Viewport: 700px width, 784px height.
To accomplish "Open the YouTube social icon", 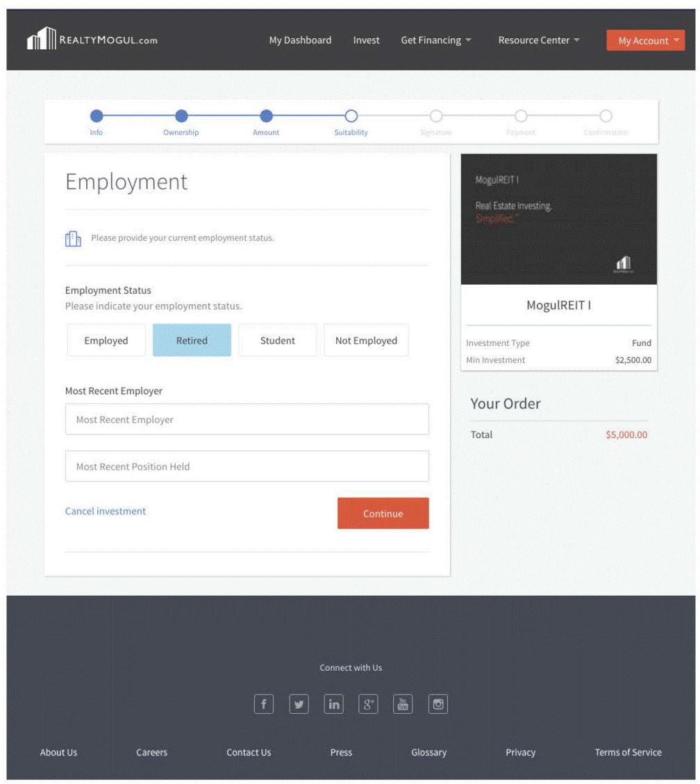I will pyautogui.click(x=403, y=704).
